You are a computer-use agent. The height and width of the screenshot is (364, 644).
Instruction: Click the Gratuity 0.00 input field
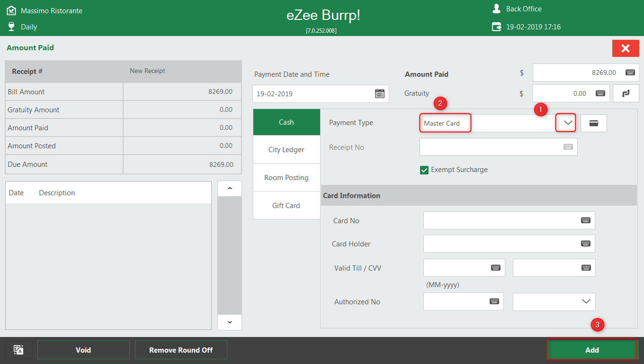(571, 93)
